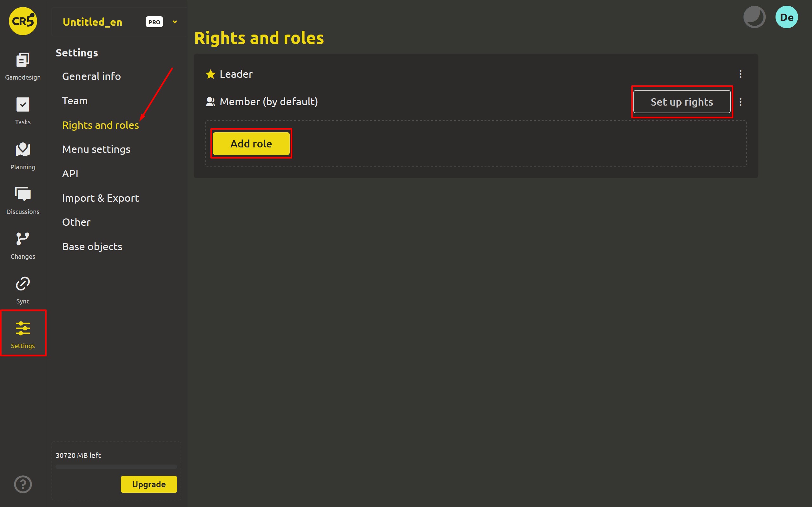Open Other settings page
The height and width of the screenshot is (507, 812).
[76, 222]
